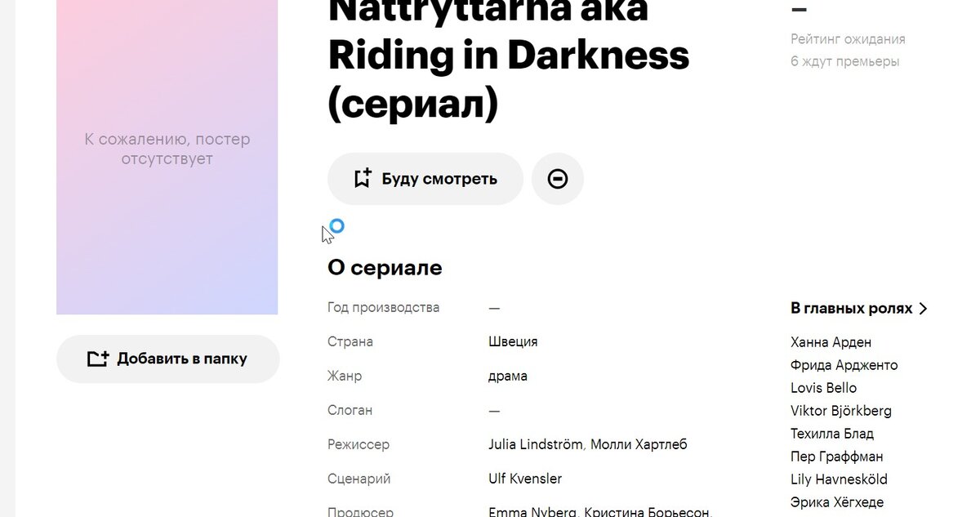Screen dimensions: 980x517
Task: Click the missing poster placeholder image
Action: (167, 157)
